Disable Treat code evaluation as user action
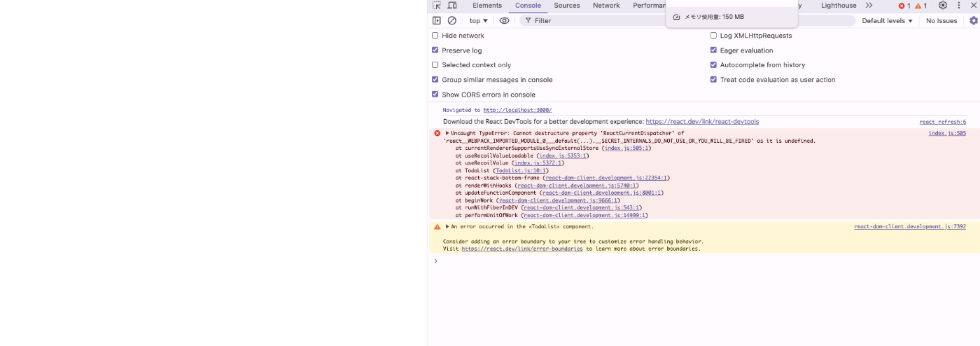980x346 pixels. click(714, 80)
